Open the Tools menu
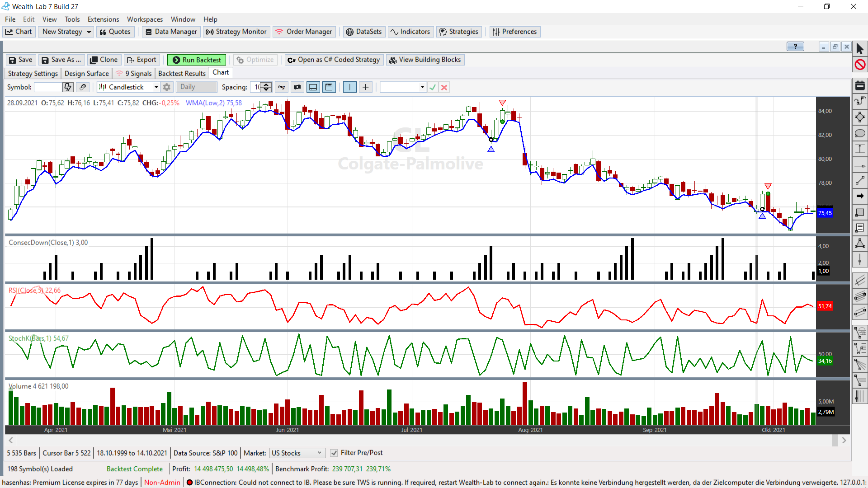868x488 pixels. [x=72, y=19]
